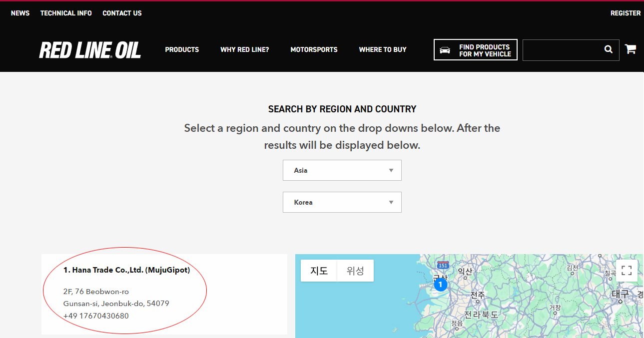Focus the product search input field
Screen dimensions: 644x338
pos(561,50)
